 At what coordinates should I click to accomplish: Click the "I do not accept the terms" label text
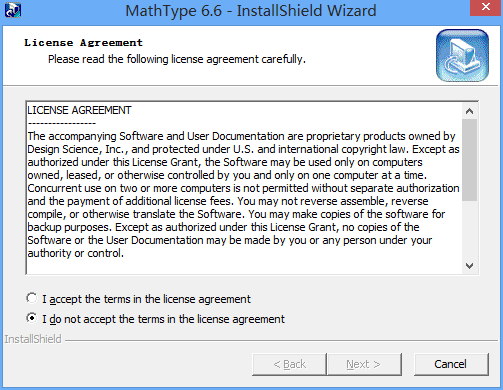163,319
